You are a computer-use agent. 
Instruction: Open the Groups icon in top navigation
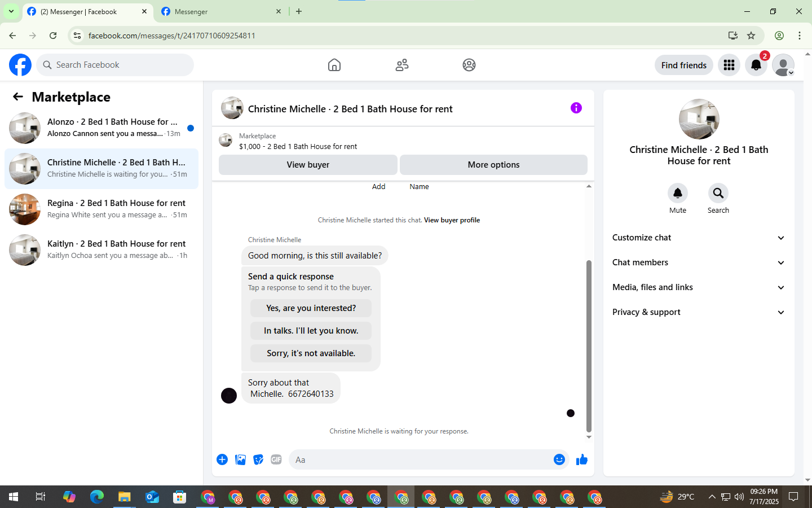469,65
